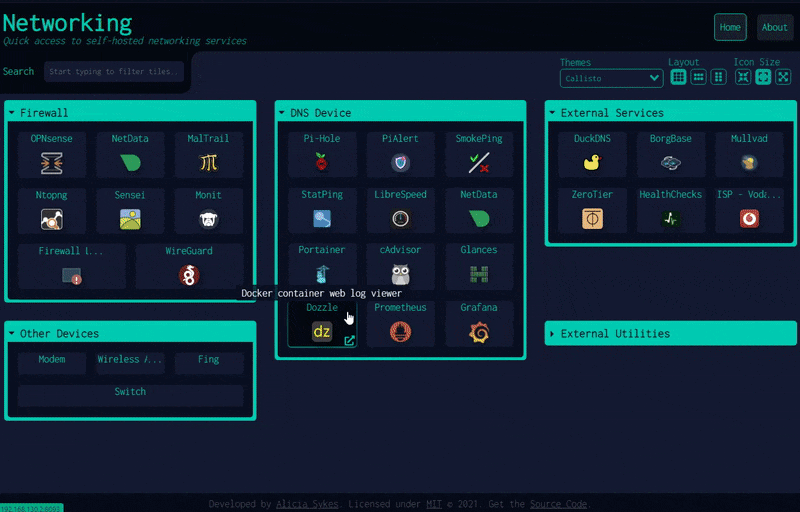The image size is (800, 512).
Task: Open the Monit bulldog icon
Action: 208,219
